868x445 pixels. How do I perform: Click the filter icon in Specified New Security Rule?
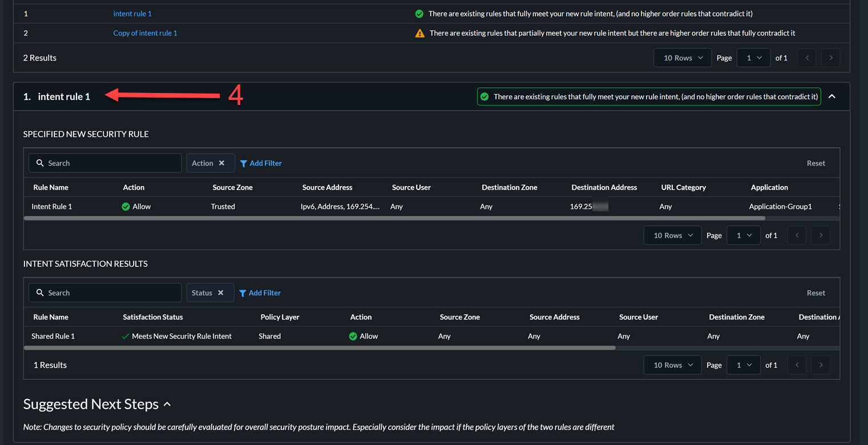point(244,163)
